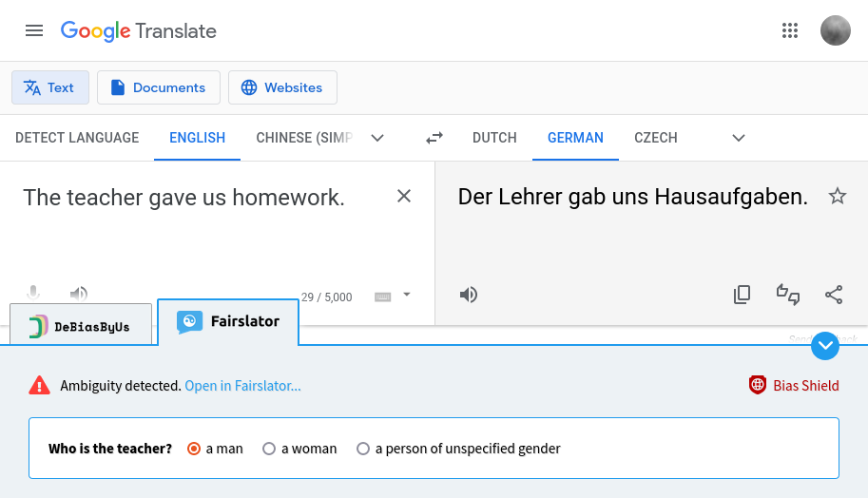This screenshot has width=868, height=498.
Task: Open input tools dropdown arrow
Action: tap(407, 295)
